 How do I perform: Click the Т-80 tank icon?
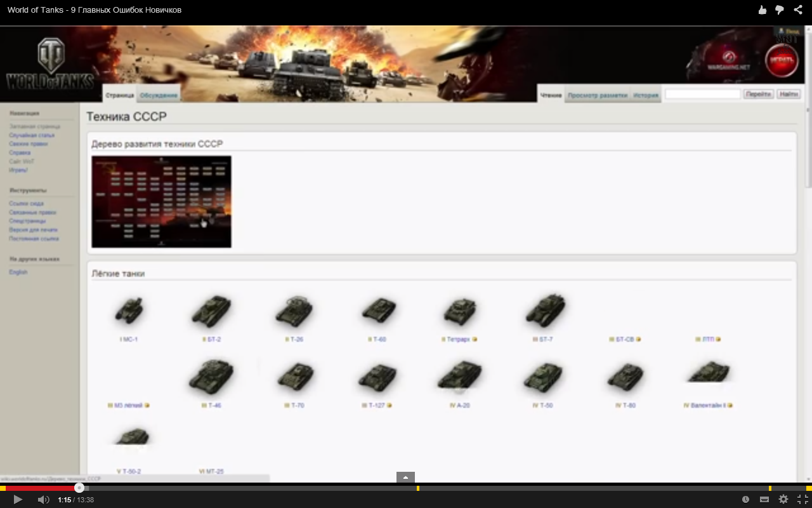point(626,377)
